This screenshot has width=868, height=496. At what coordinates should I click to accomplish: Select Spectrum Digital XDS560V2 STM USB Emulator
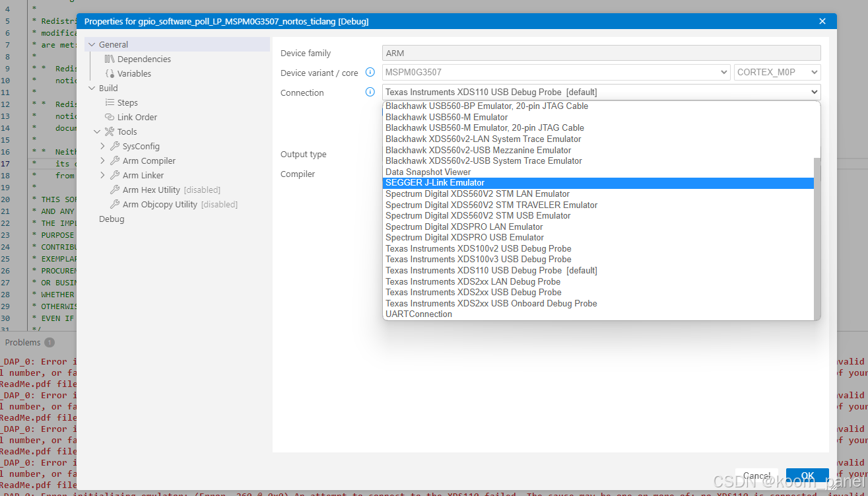coord(598,216)
